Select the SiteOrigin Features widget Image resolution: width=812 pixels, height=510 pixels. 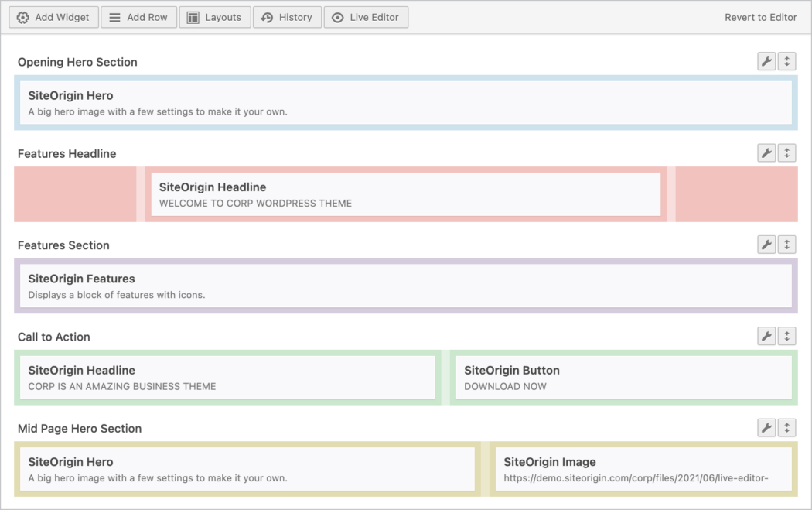(x=405, y=286)
